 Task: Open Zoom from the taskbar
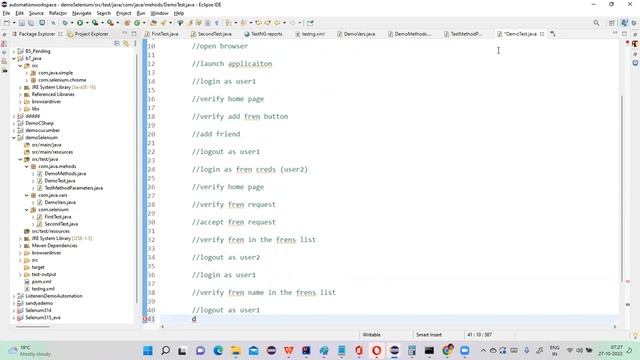[464, 350]
